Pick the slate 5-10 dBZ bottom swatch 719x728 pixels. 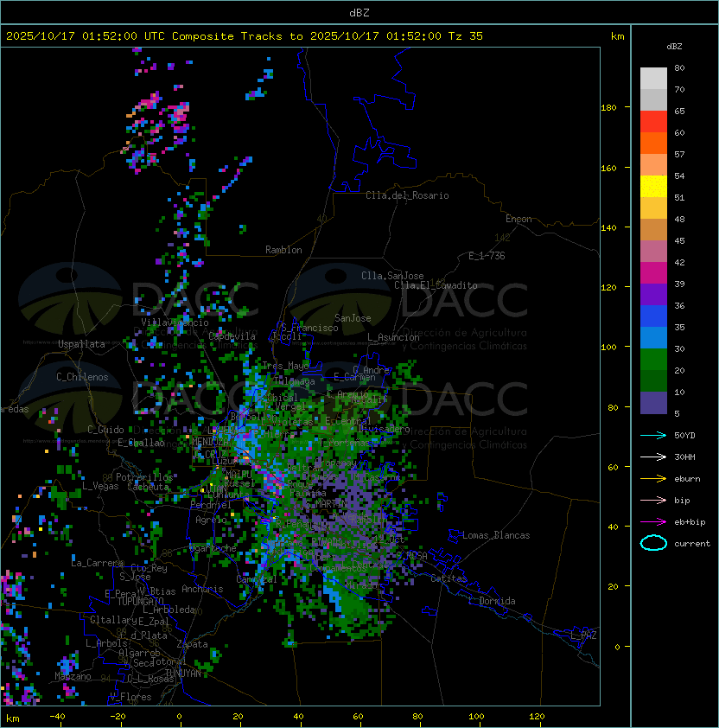[x=653, y=403]
